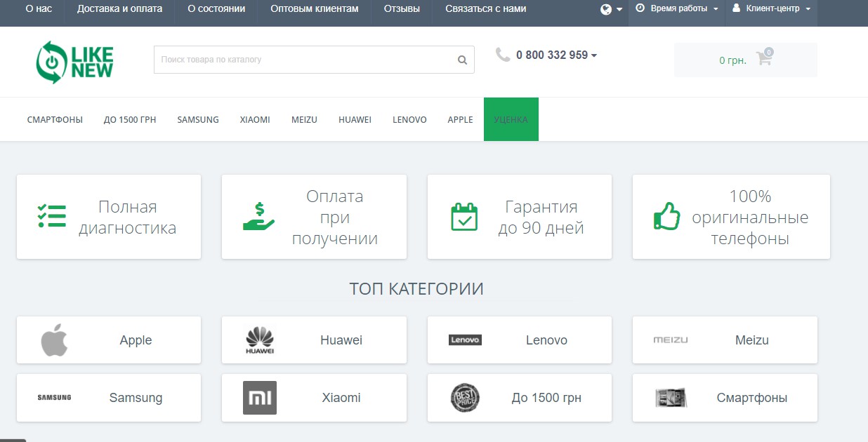This screenshot has height=442, width=868.
Task: Select APPLE in category navigation
Action: 460,120
